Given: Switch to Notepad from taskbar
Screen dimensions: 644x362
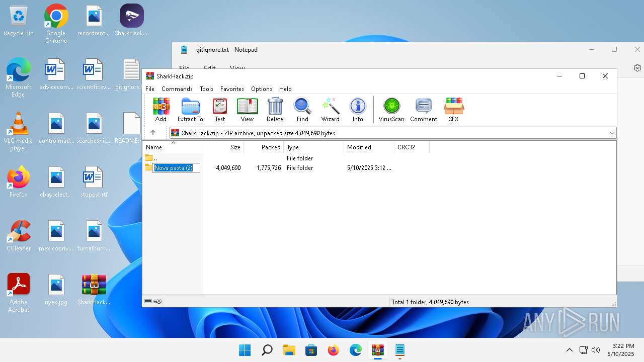Looking at the screenshot, I should coord(400,350).
